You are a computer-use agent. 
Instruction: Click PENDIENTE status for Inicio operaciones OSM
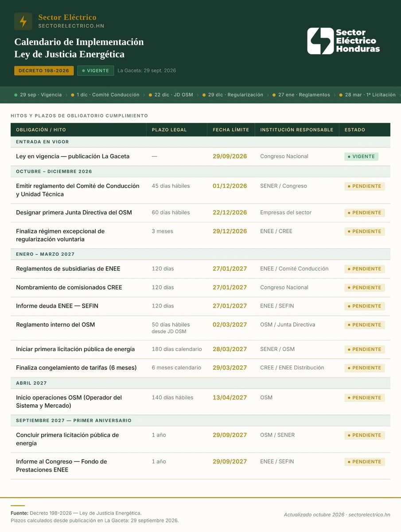(x=364, y=398)
